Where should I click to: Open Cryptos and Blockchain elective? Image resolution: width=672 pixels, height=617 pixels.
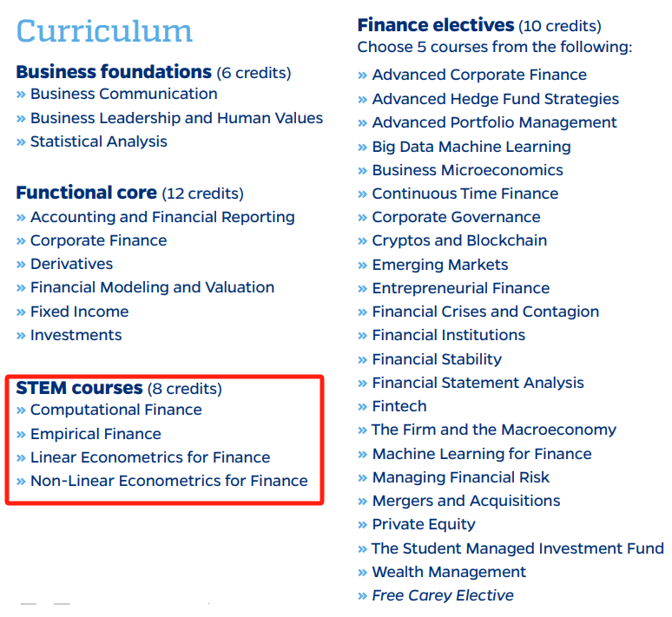459,240
